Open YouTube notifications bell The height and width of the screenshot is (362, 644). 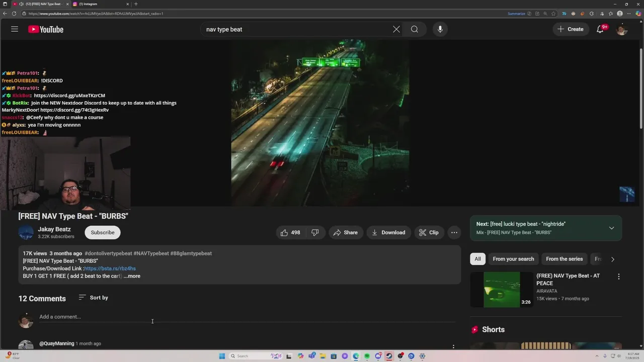pos(600,29)
